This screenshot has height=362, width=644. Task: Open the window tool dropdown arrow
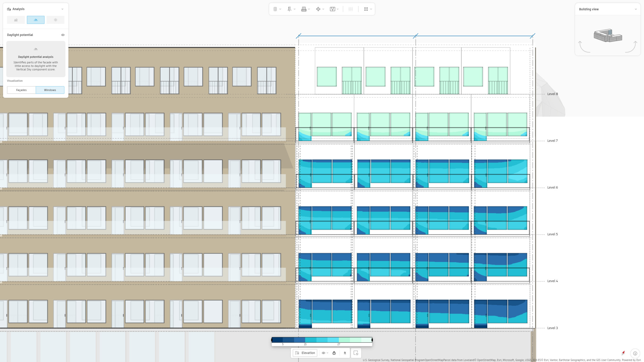[x=280, y=9]
